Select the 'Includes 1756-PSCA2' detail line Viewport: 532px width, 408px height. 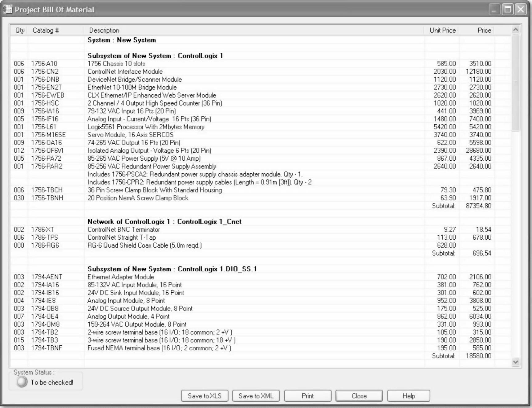[195, 174]
